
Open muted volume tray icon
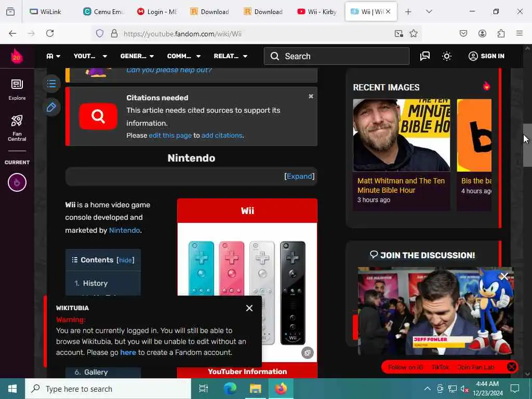point(465,389)
